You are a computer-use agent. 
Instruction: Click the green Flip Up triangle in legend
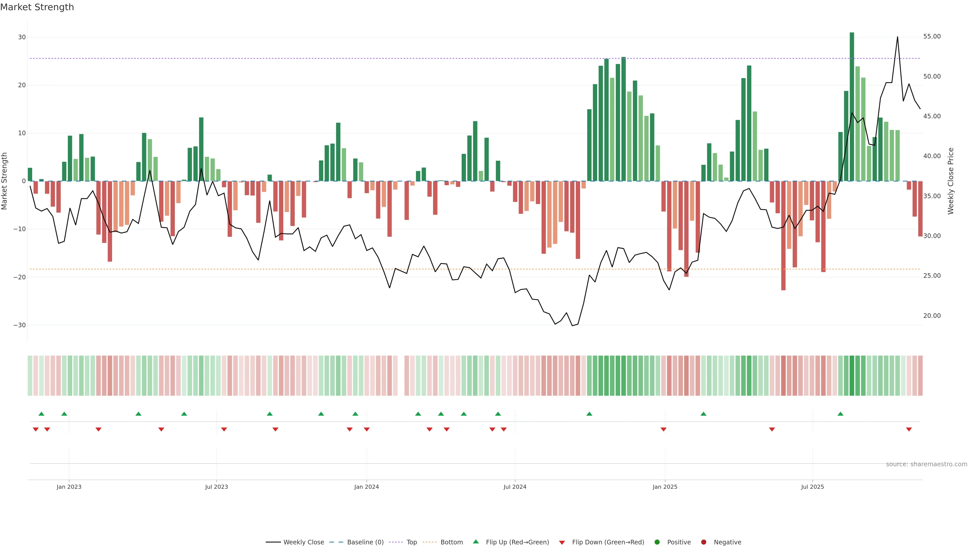point(475,542)
